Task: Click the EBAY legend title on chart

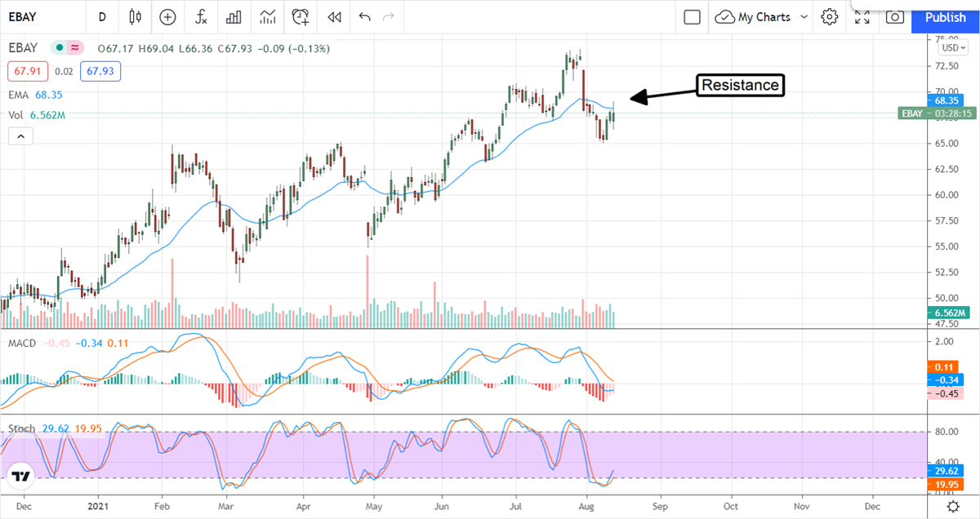Action: (x=24, y=48)
